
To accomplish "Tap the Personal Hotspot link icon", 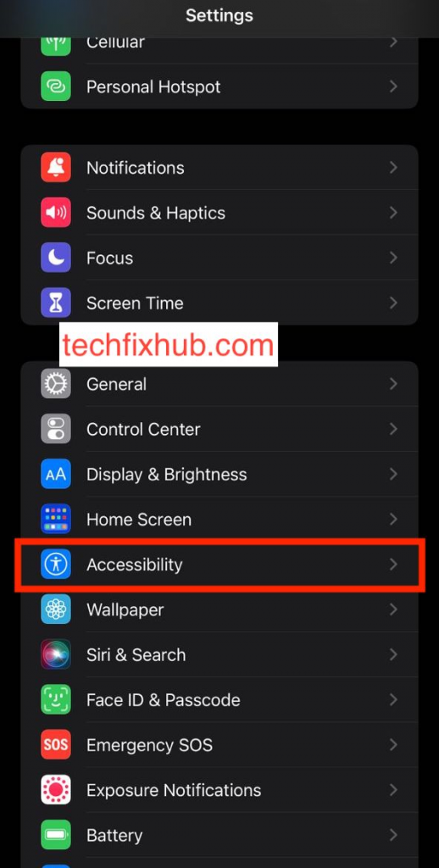I will coord(55,86).
